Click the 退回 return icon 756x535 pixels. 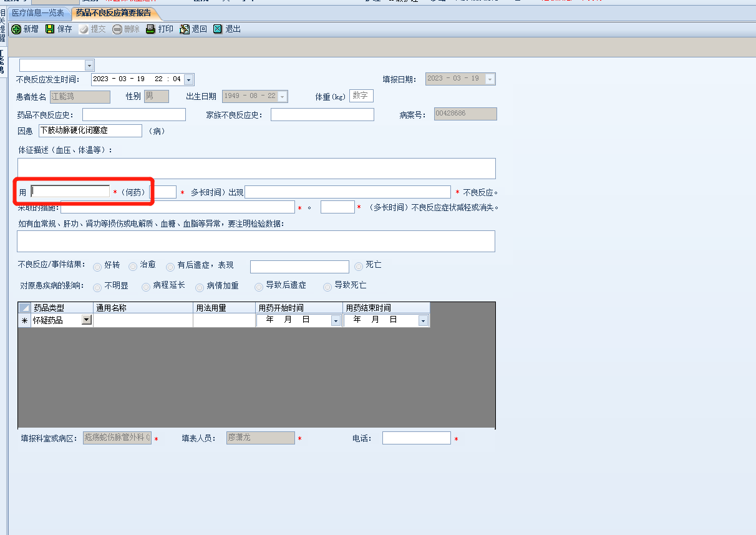tap(185, 29)
